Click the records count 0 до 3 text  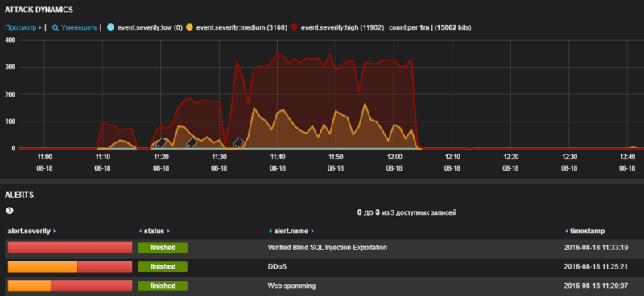[x=407, y=212]
